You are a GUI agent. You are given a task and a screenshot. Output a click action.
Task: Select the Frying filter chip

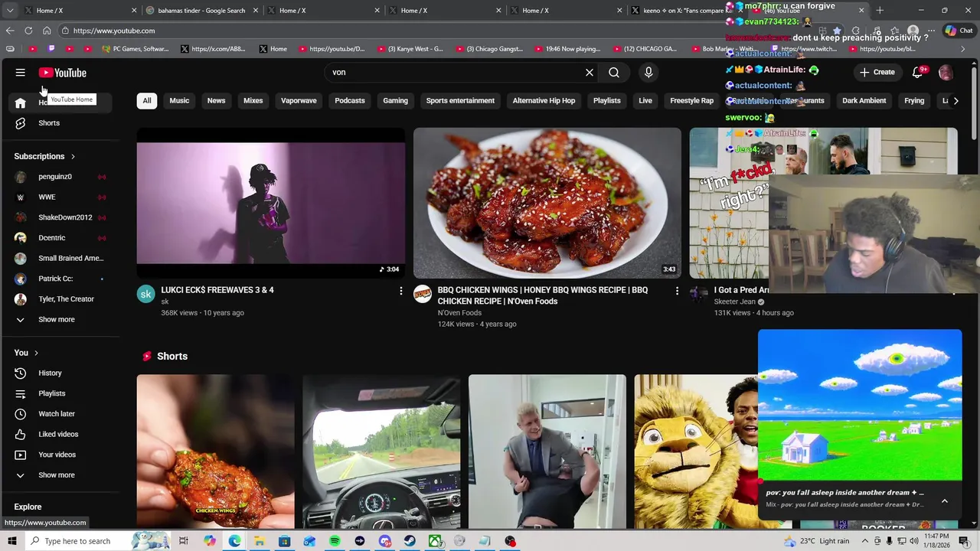click(914, 100)
